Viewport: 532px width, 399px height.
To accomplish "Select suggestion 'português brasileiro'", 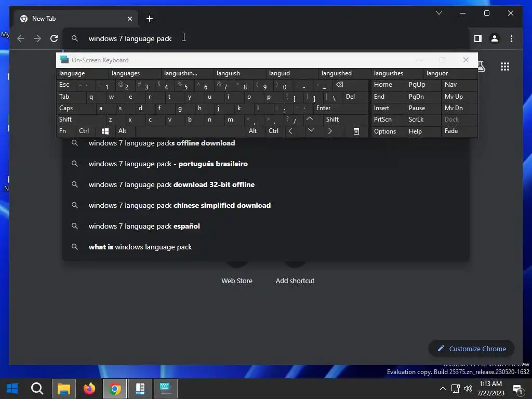I will tap(265, 164).
